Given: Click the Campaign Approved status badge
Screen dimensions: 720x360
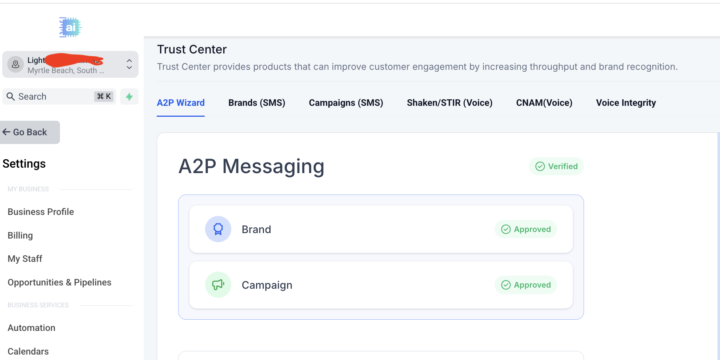Looking at the screenshot, I should pyautogui.click(x=526, y=285).
